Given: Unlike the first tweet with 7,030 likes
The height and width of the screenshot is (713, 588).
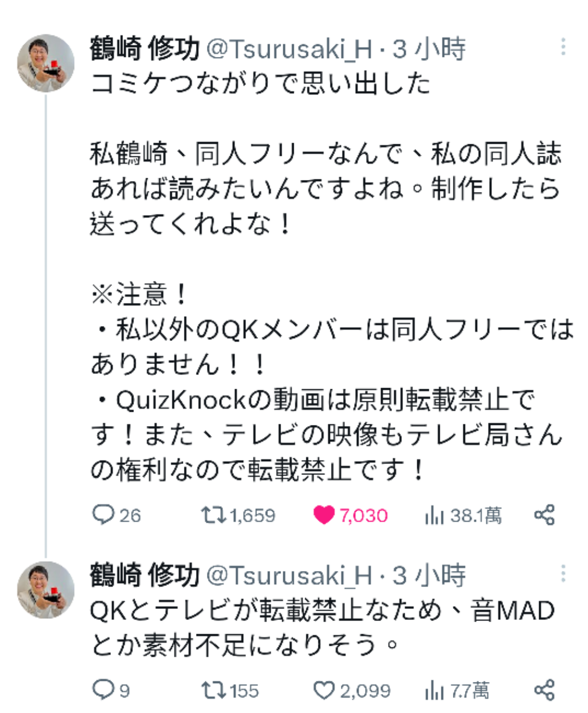Looking at the screenshot, I should coord(324,515).
